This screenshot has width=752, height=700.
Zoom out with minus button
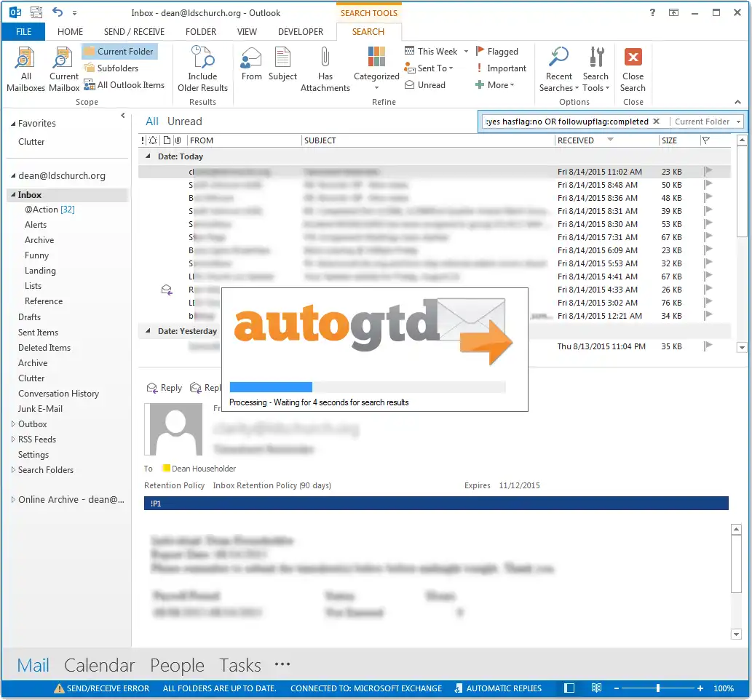(x=617, y=688)
